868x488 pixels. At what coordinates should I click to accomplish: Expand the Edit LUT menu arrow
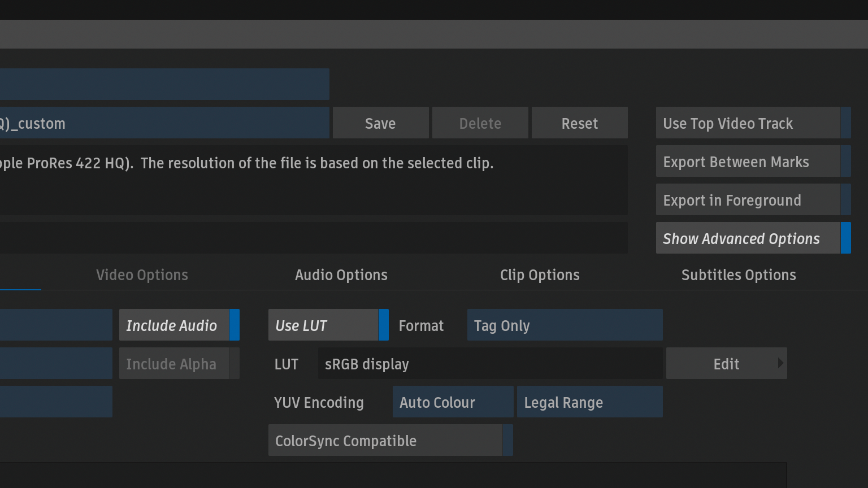tap(780, 363)
